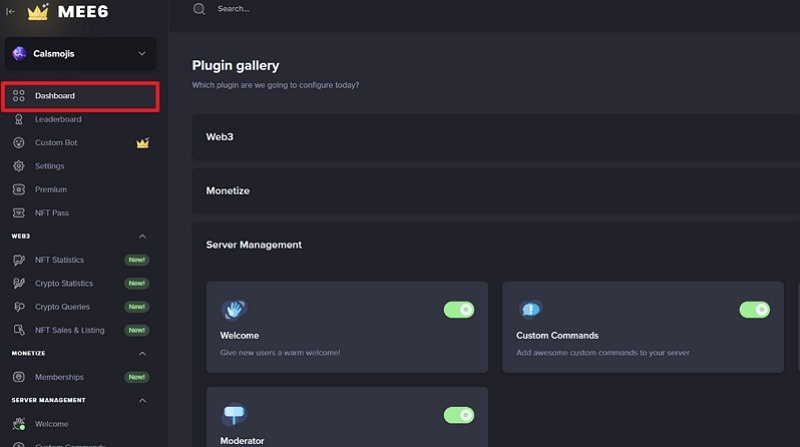
Task: Open Custom Bot in sidebar
Action: [x=56, y=142]
